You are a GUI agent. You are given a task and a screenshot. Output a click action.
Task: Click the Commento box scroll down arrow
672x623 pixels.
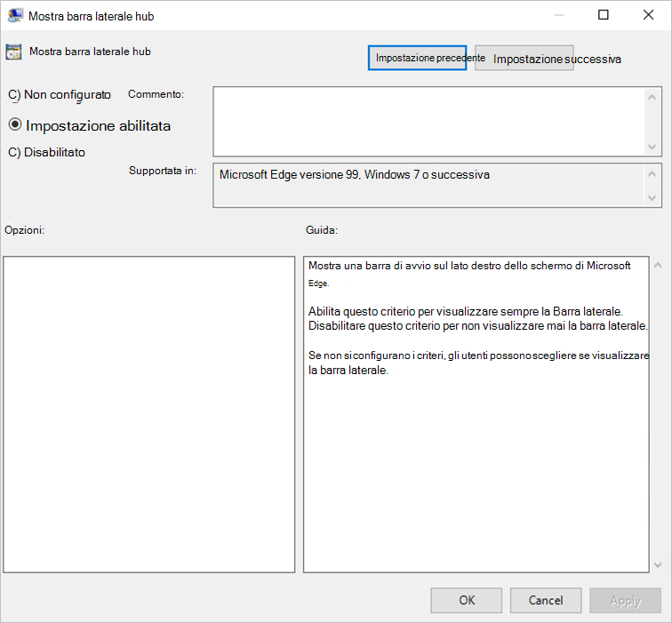click(652, 147)
